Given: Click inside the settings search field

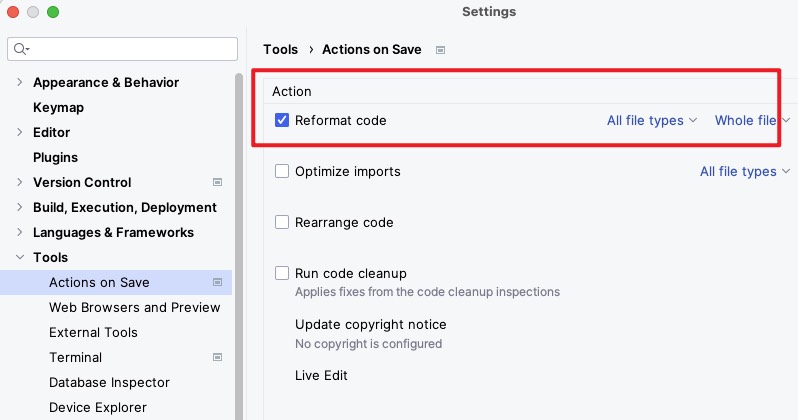Looking at the screenshot, I should (122, 49).
